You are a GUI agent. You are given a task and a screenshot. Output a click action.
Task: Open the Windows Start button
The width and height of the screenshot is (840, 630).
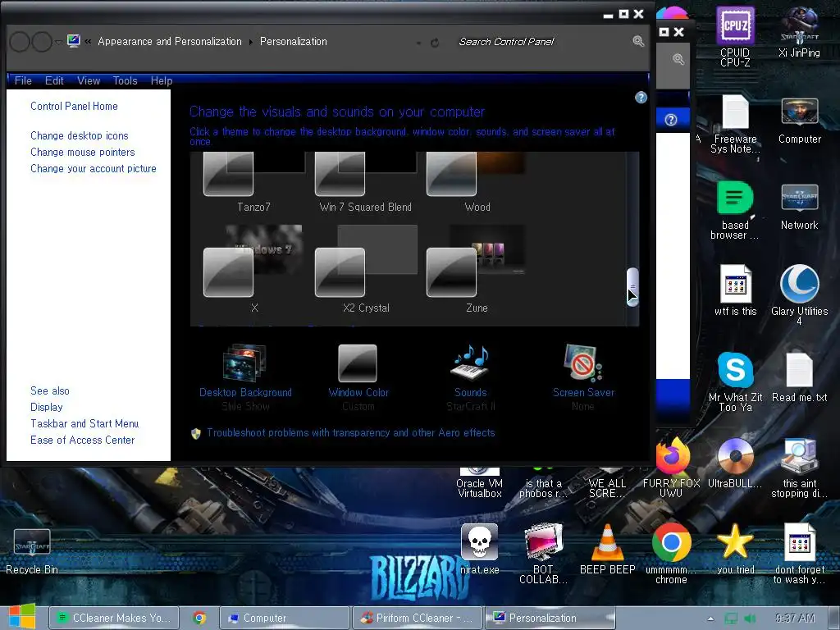tap(22, 617)
